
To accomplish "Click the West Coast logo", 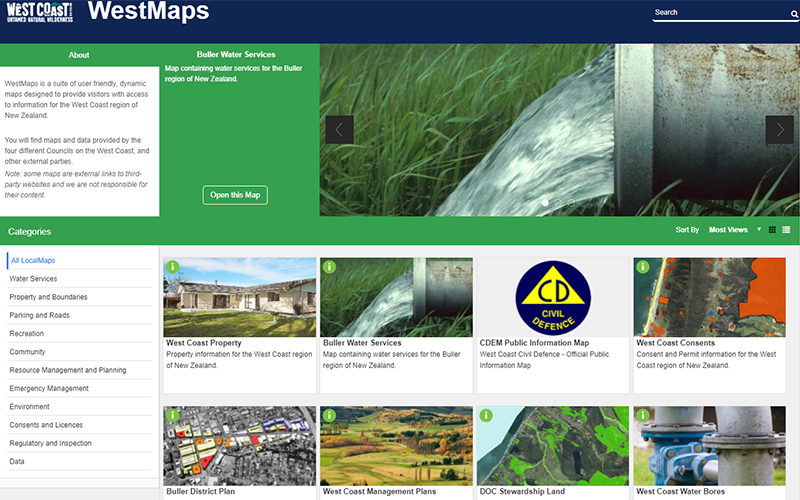I will click(x=40, y=12).
